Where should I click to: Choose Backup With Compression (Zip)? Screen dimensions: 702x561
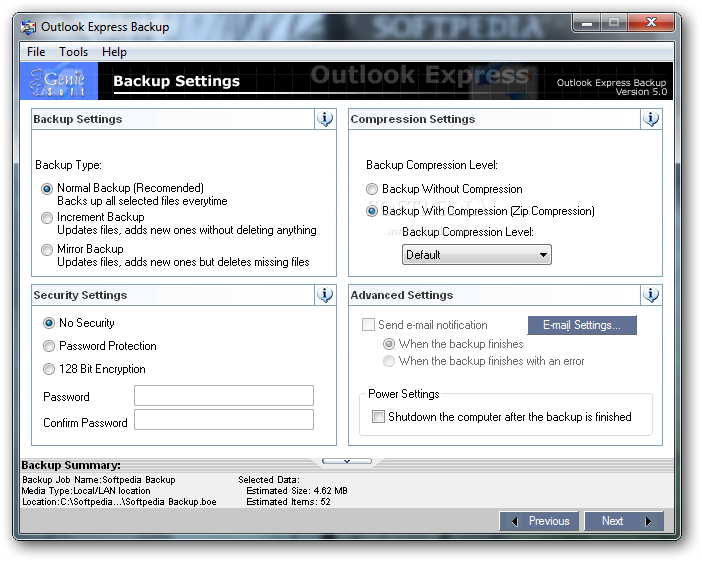pyautogui.click(x=372, y=211)
